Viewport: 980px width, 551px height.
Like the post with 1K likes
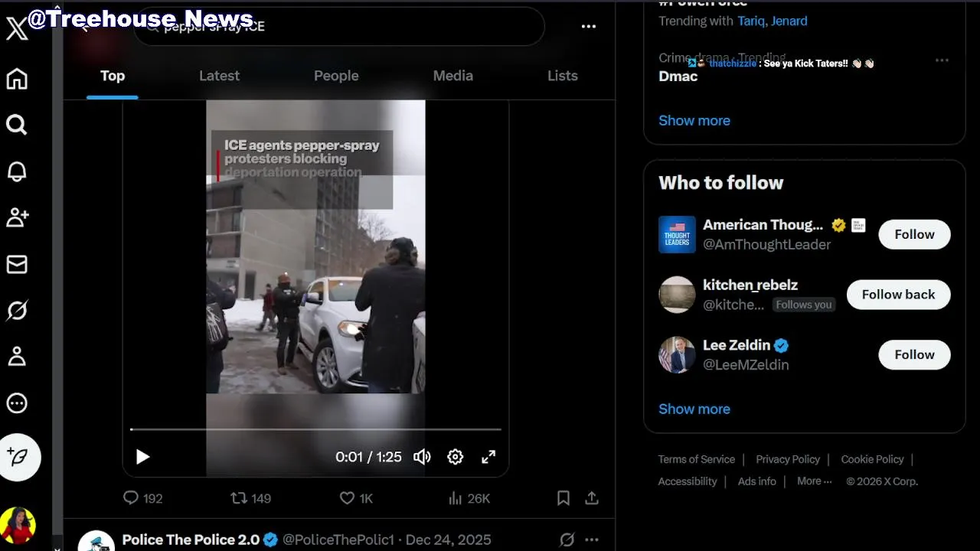pyautogui.click(x=356, y=498)
